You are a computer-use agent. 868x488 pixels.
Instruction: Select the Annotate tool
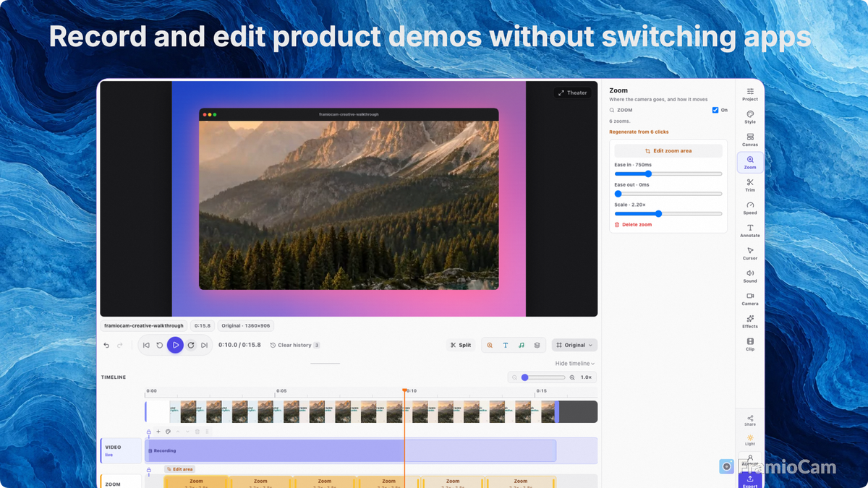tap(750, 231)
